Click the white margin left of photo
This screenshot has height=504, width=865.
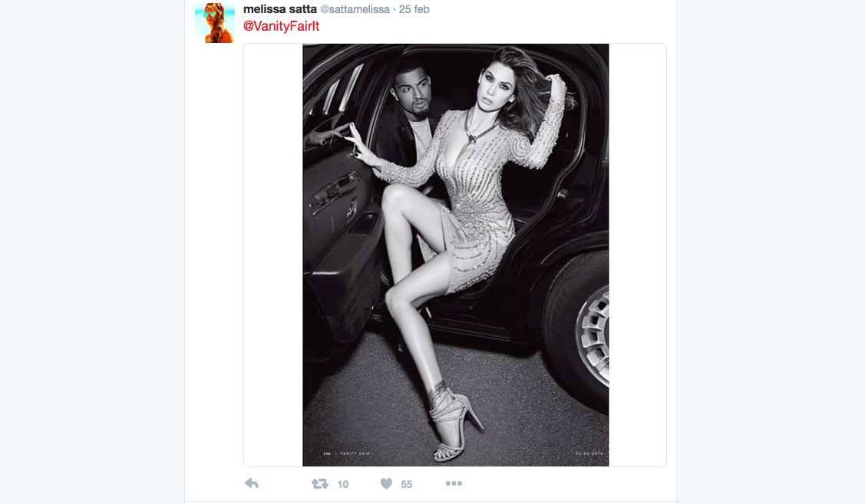click(273, 255)
